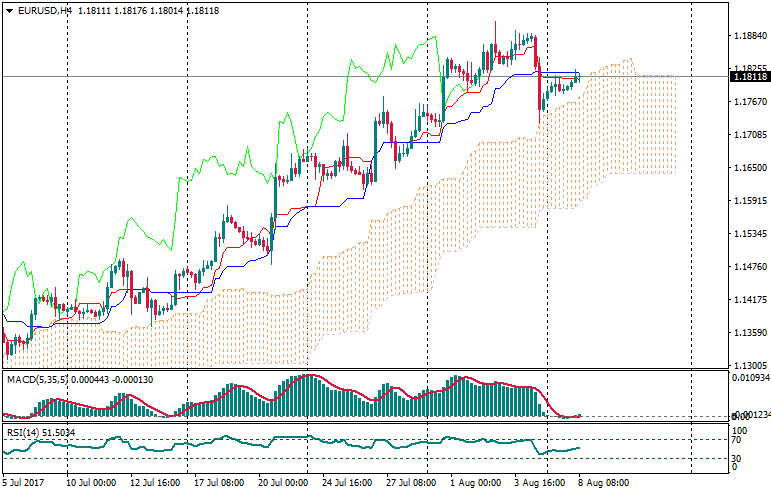Click the 1.18840 price scale label
Viewport: 771px width, 494px height.
749,36
